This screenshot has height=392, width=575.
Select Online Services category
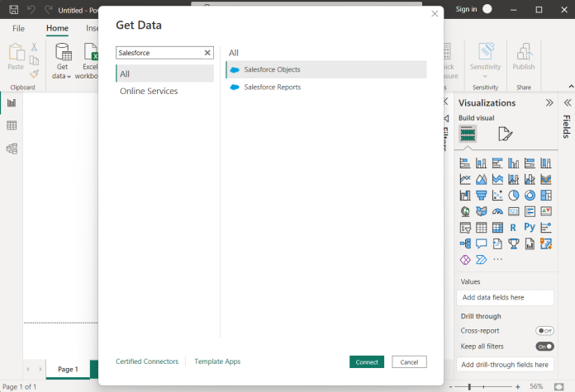coord(149,91)
